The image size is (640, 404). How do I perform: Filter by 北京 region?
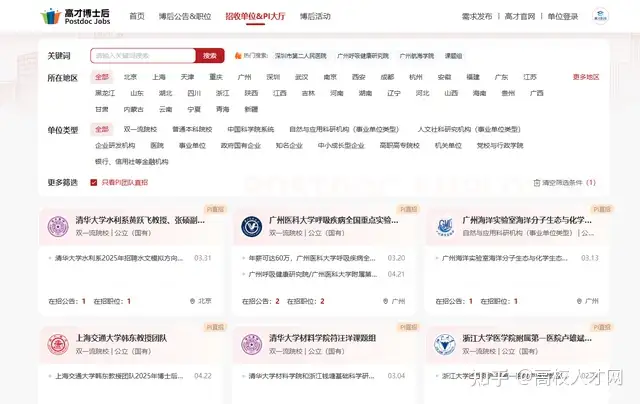pos(131,77)
